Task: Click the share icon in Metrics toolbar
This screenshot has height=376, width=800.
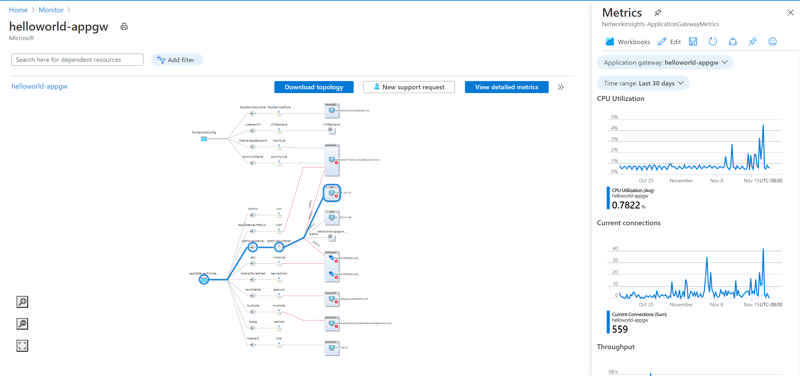Action: pos(733,42)
